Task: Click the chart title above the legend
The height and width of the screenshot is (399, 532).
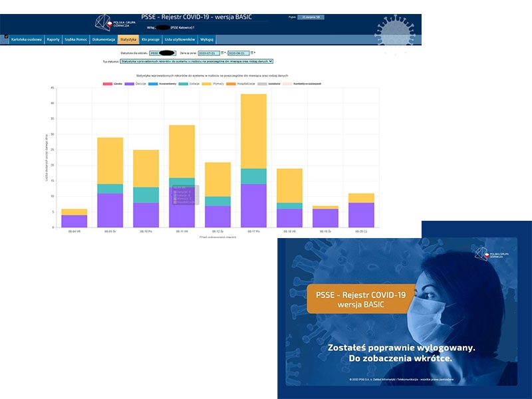Action: (x=212, y=76)
